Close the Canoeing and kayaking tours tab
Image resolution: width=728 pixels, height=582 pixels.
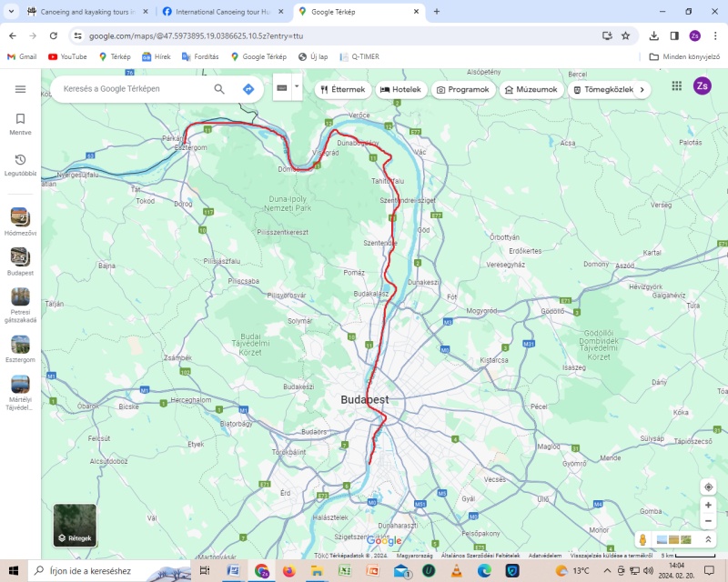[x=146, y=12]
